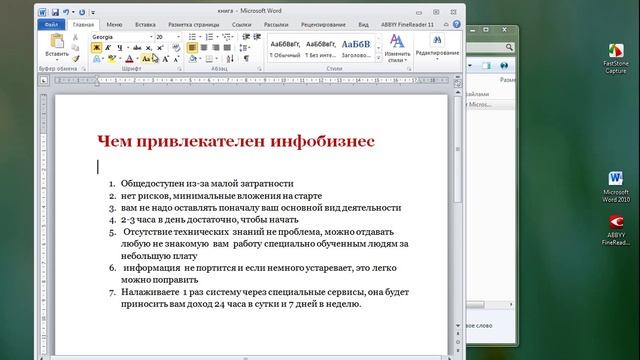Open the numbered list dropdown arrow
This screenshot has width=640, height=360.
click(x=217, y=37)
